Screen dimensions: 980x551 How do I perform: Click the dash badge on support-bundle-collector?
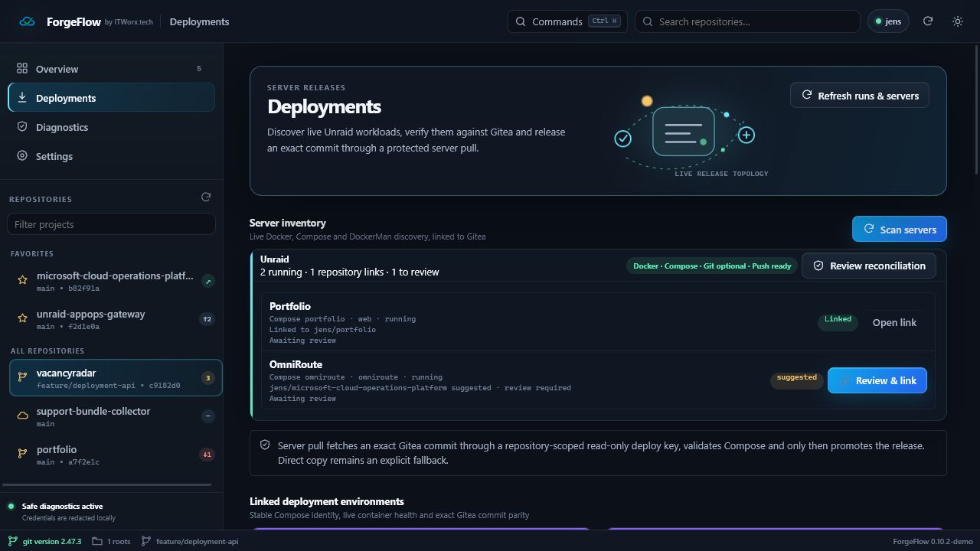(207, 416)
